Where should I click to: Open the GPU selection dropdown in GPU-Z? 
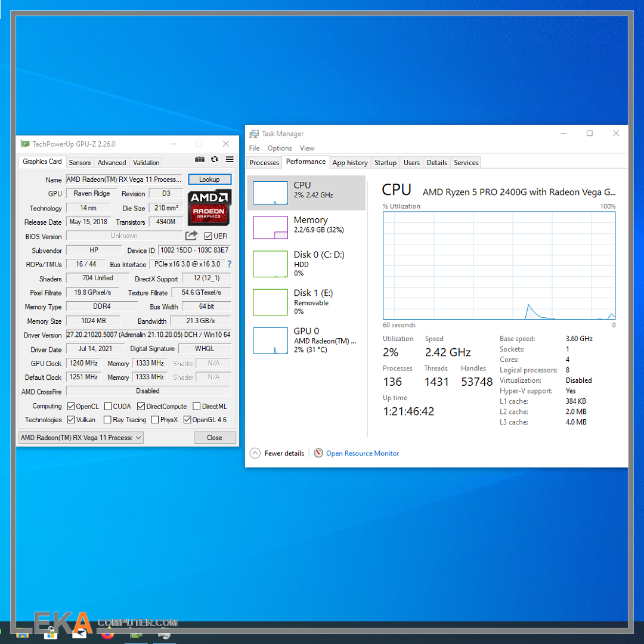pyautogui.click(x=81, y=438)
